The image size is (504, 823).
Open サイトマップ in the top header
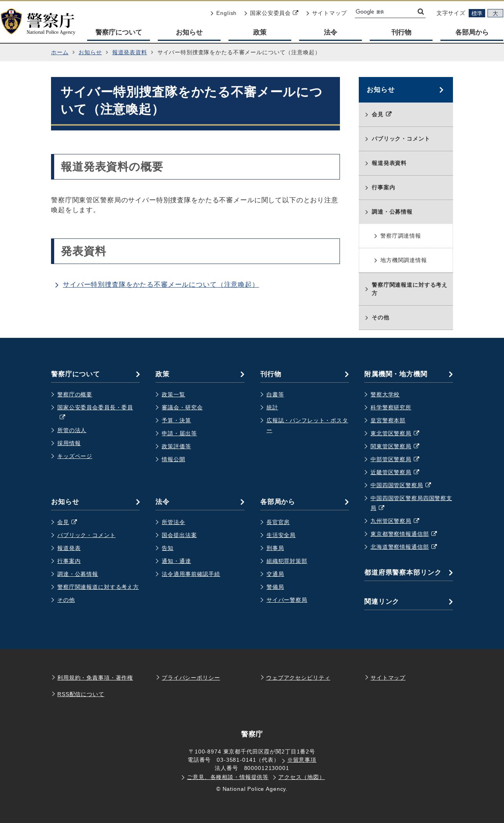[329, 13]
